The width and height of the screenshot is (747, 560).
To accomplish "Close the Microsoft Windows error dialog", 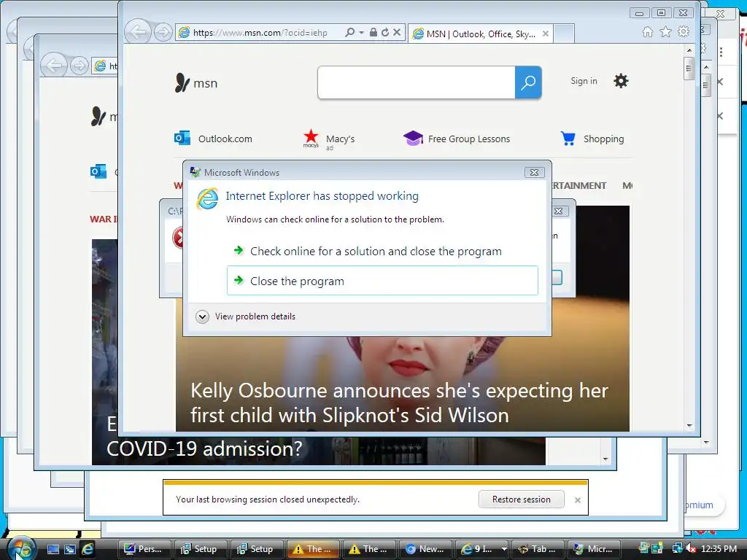I will 534,172.
